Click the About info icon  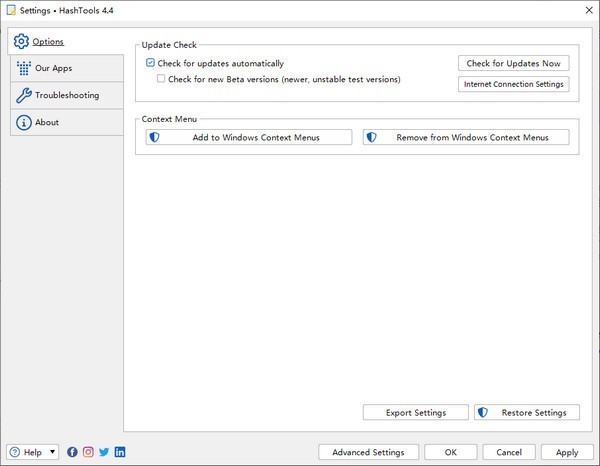pyautogui.click(x=22, y=123)
